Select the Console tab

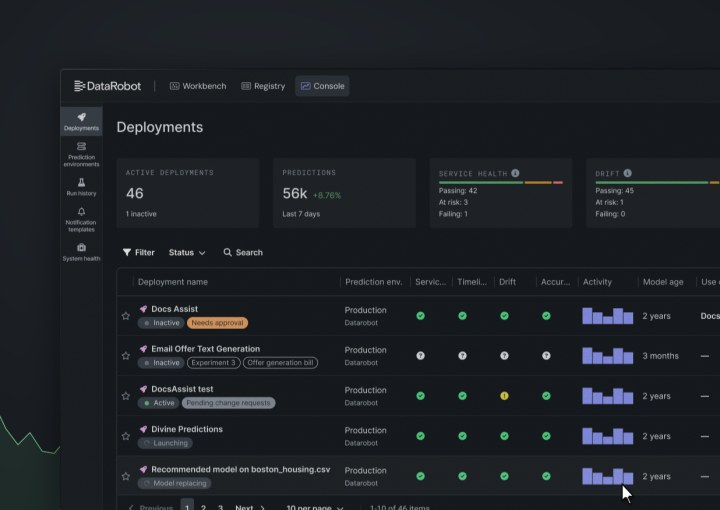(322, 86)
